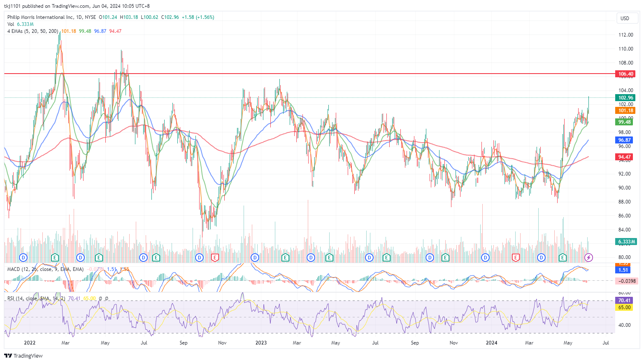
Task: Select the 4 EMAs (5, 20, 50, 200) legend
Action: click(x=33, y=31)
